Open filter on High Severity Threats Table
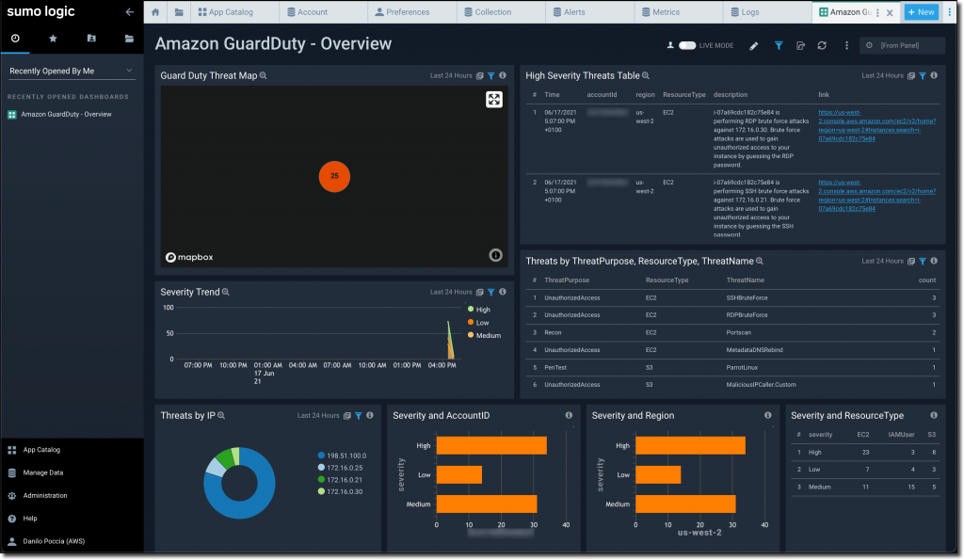Screen dimensions: 964x560 [923, 75]
